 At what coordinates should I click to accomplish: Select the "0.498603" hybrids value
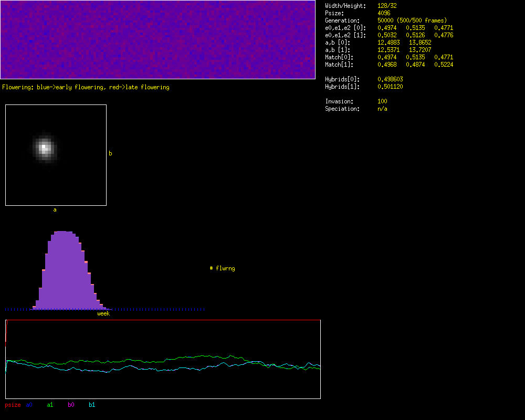[391, 80]
